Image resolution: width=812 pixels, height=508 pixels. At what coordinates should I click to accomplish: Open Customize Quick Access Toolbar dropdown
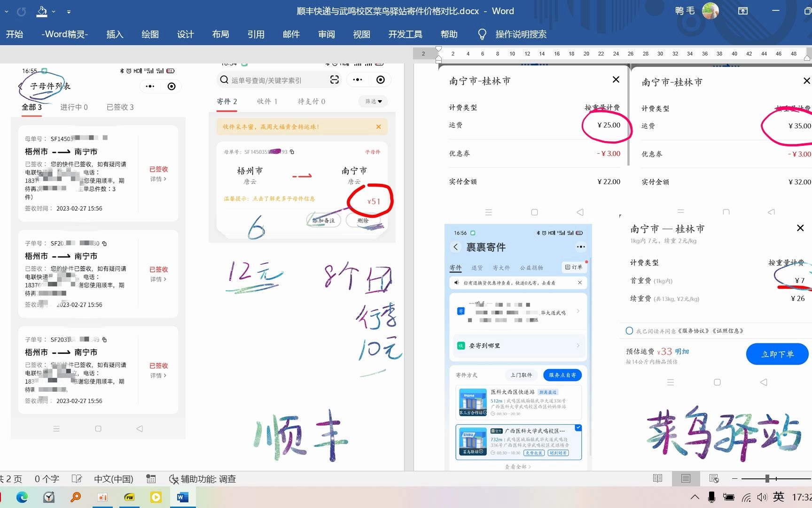(x=69, y=11)
